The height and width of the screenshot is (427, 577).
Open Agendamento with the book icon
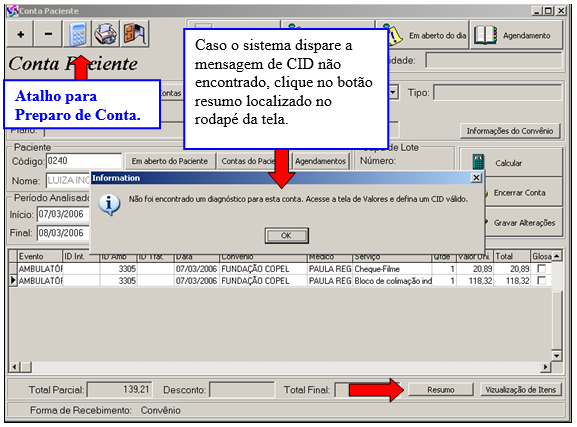(517, 35)
